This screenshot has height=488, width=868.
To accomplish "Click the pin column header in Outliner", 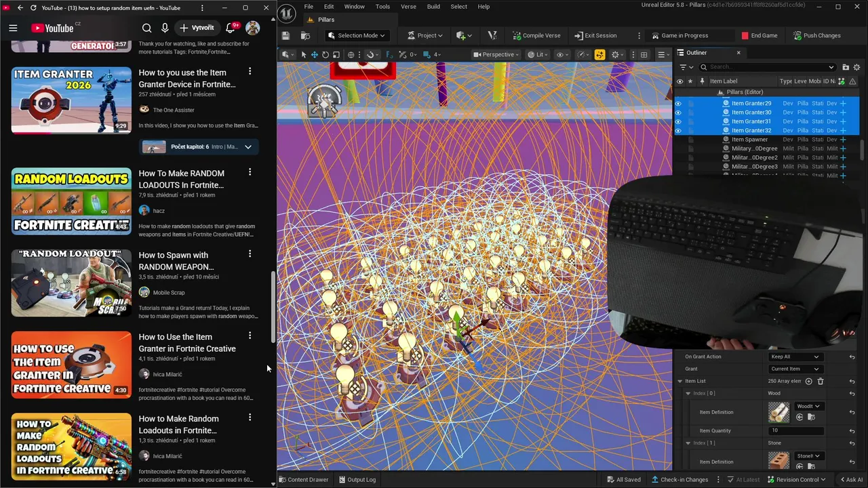I will [x=702, y=81].
